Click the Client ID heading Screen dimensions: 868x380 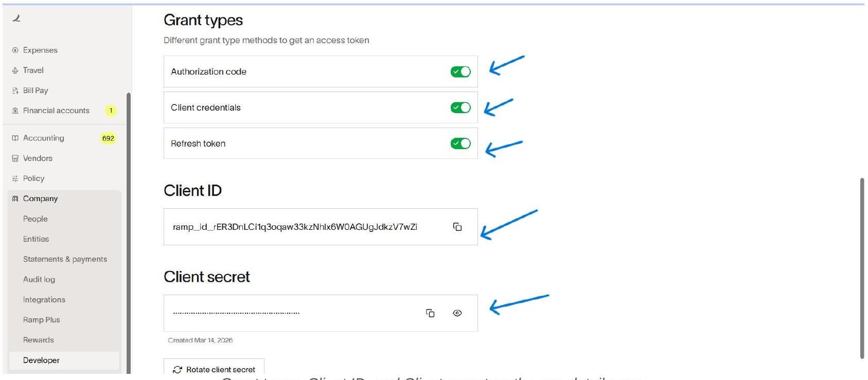pyautogui.click(x=193, y=191)
